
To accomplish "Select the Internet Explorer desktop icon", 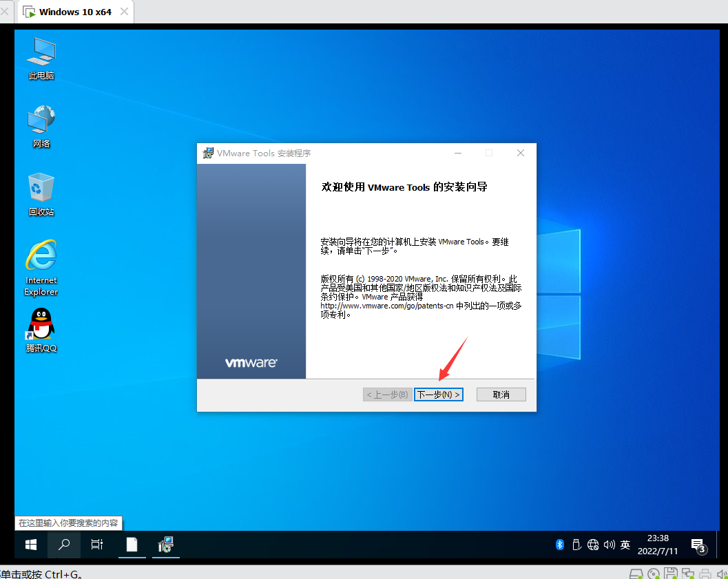I will (41, 268).
